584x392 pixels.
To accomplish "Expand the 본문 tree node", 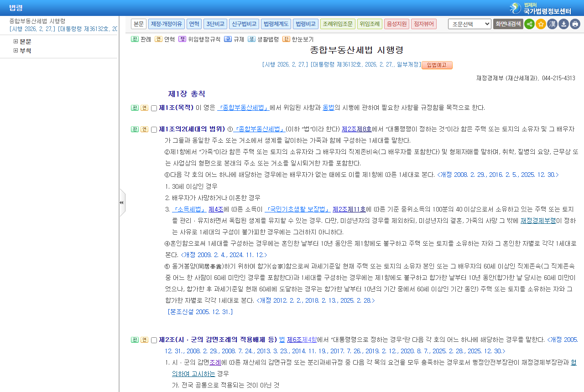I will click(x=16, y=41).
